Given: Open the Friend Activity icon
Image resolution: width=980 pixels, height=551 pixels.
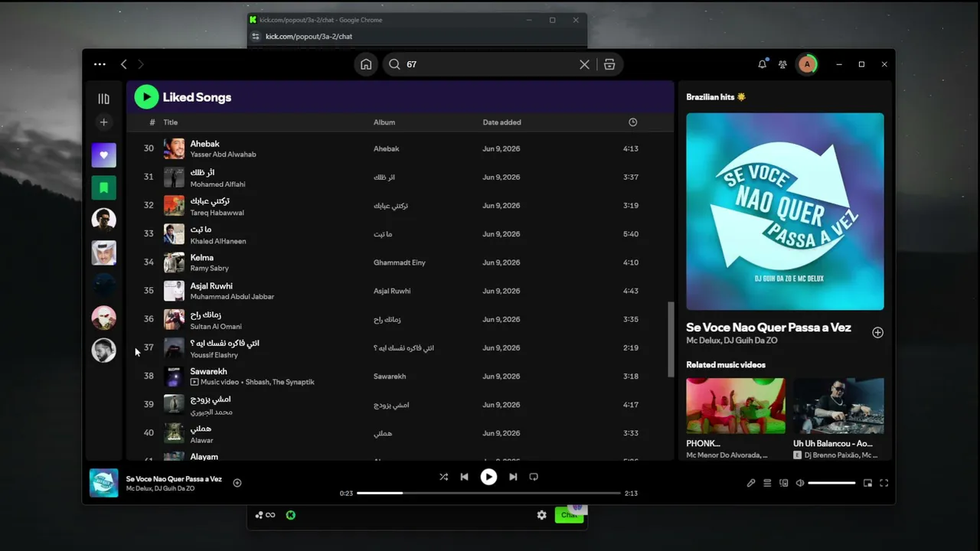Looking at the screenshot, I should pos(782,64).
